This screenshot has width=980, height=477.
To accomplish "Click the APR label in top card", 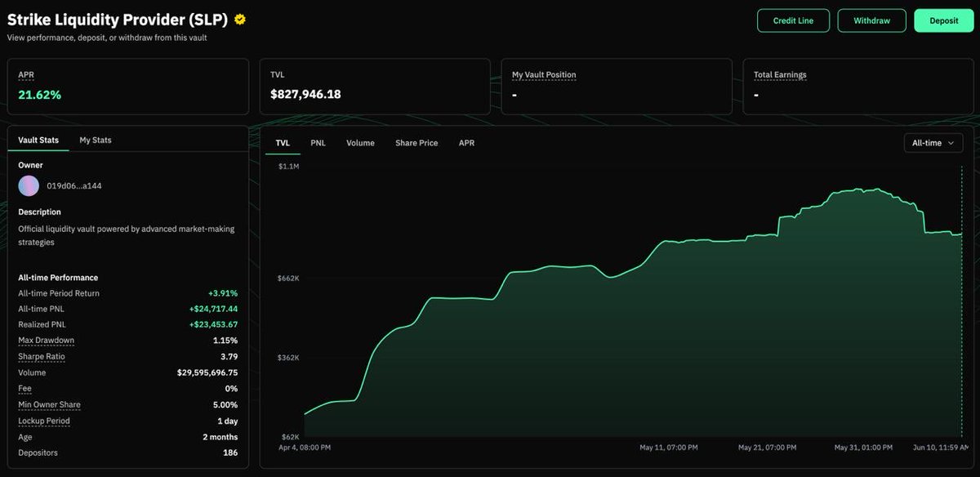I will (26, 74).
